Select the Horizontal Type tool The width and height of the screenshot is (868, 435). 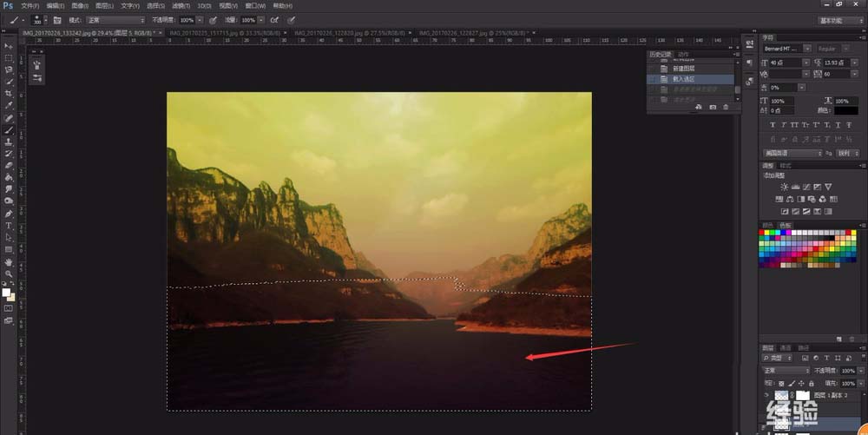[x=9, y=226]
